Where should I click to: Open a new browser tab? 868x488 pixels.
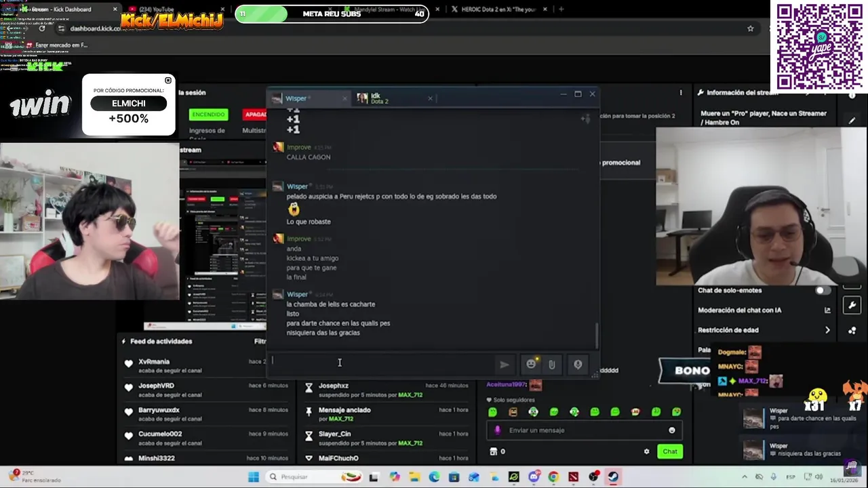(x=561, y=9)
